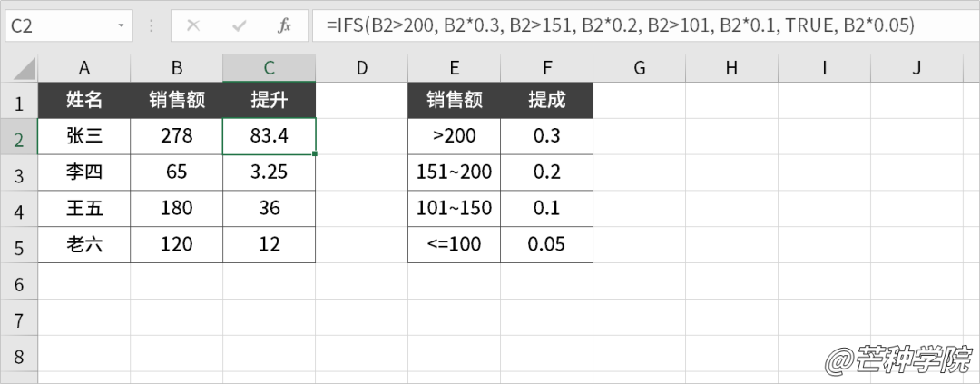This screenshot has width=980, height=384.
Task: Click cell E3 containing 151~200
Action: 454,172
